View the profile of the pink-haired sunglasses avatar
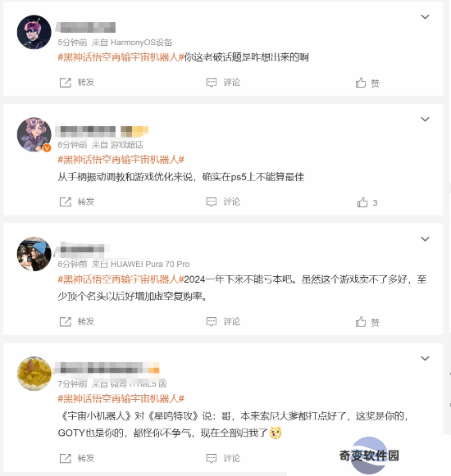Image resolution: width=451 pixels, height=476 pixels. pyautogui.click(x=34, y=32)
